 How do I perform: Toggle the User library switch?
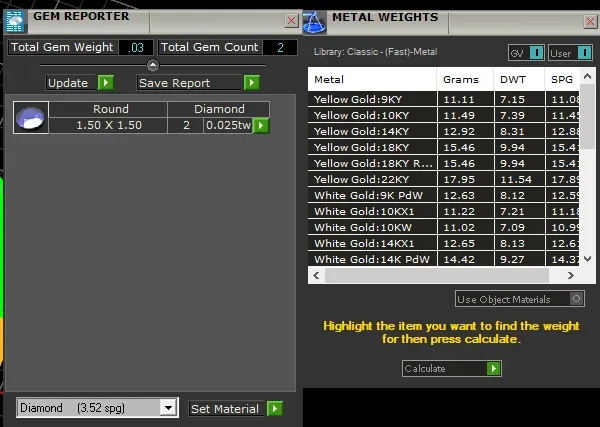584,53
